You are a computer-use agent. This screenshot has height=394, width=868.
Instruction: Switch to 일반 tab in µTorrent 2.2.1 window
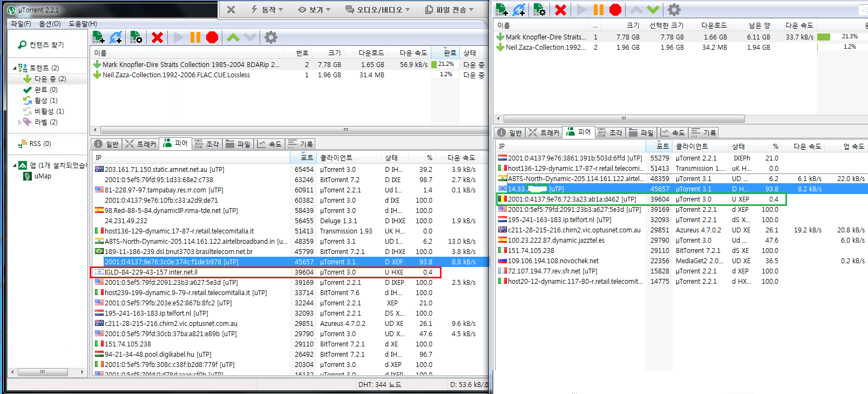pyautogui.click(x=106, y=144)
